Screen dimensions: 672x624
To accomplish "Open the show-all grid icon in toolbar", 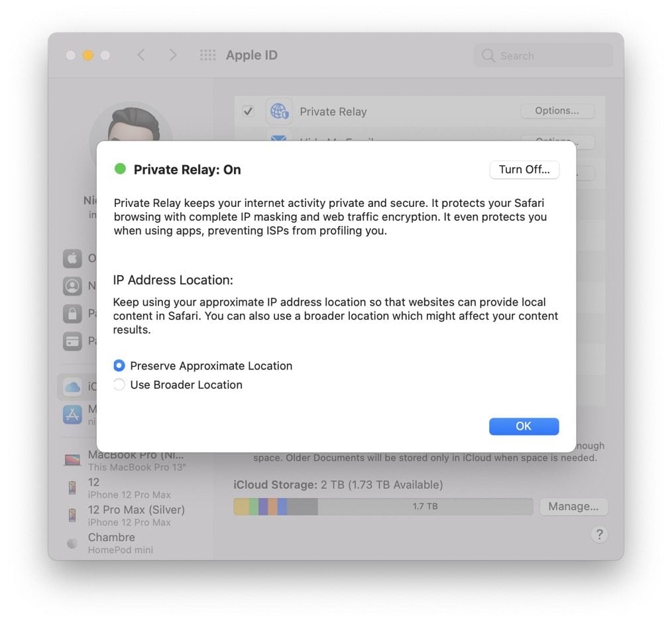I will click(208, 55).
